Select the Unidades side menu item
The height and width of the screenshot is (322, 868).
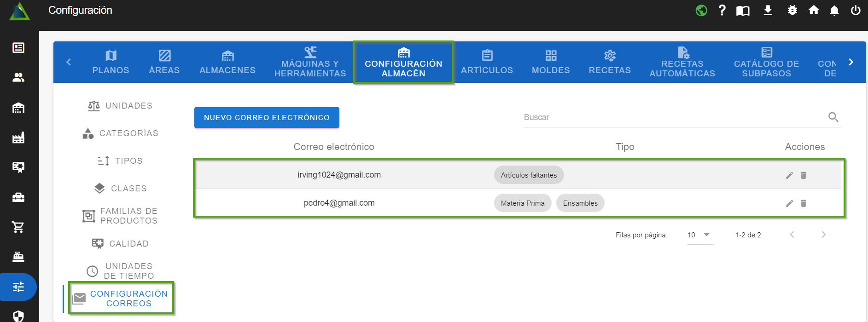coord(121,106)
